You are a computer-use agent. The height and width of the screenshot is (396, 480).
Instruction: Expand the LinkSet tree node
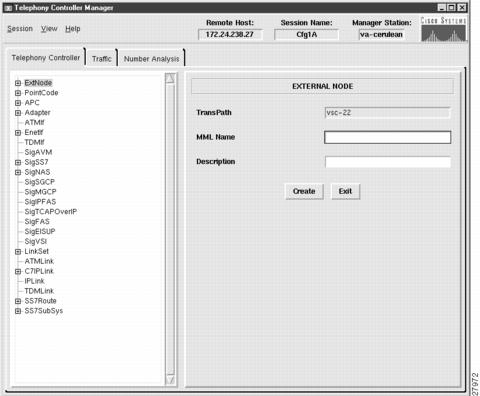click(x=18, y=252)
